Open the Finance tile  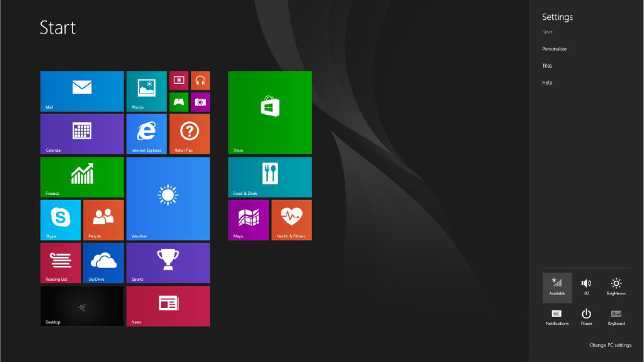tap(82, 177)
